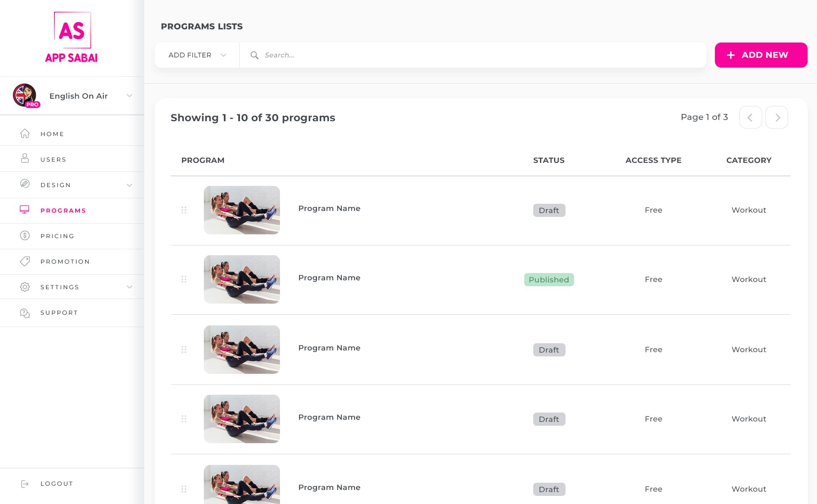Viewport: 817px width, 504px height.
Task: Click the Logout exit icon
Action: [x=25, y=484]
